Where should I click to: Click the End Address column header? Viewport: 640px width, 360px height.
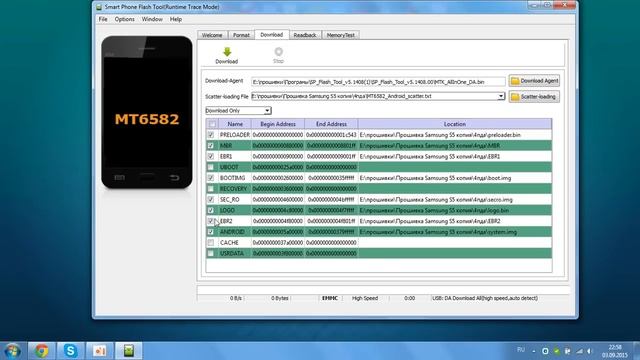pyautogui.click(x=331, y=124)
